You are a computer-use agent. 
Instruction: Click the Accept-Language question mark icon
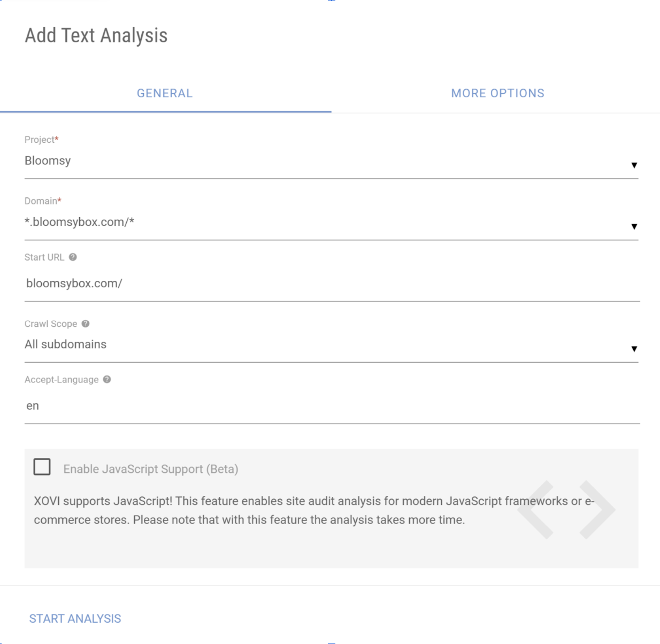107,379
